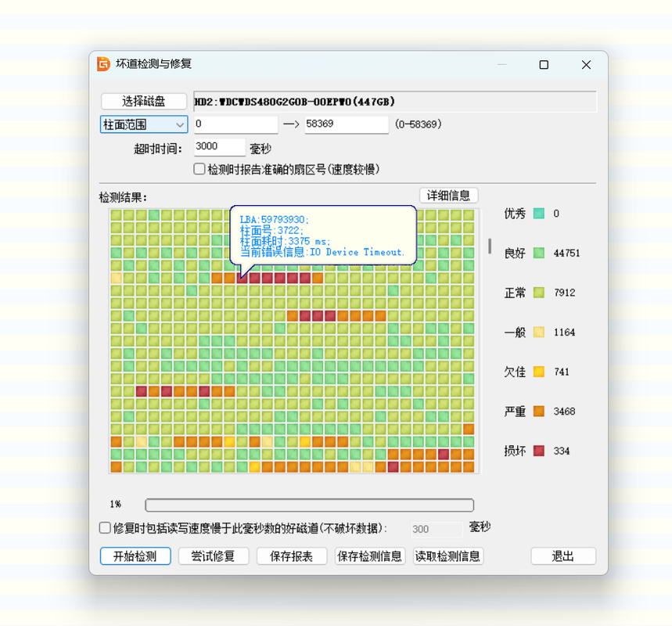672x626 pixels.
Task: Click the 严重 orange legend swatch
Action: point(539,411)
